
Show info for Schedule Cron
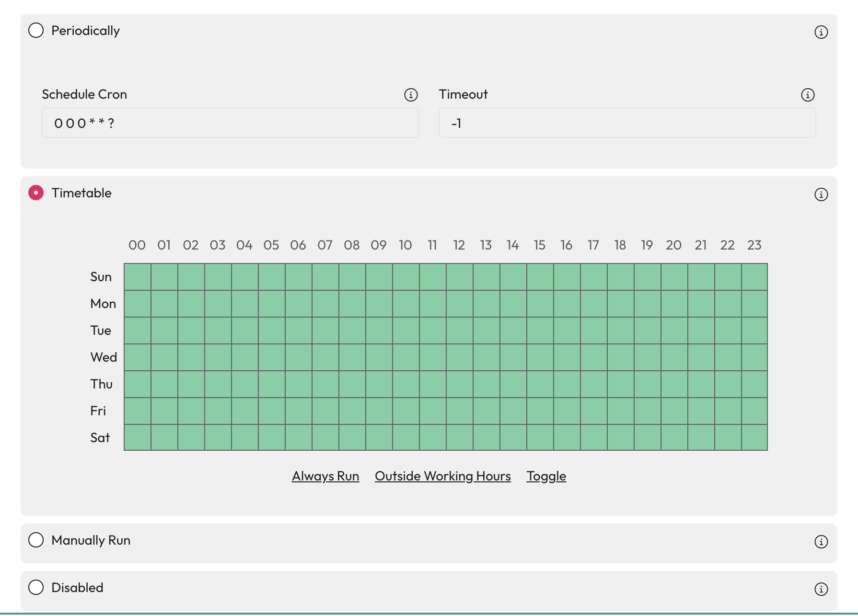pyautogui.click(x=411, y=95)
